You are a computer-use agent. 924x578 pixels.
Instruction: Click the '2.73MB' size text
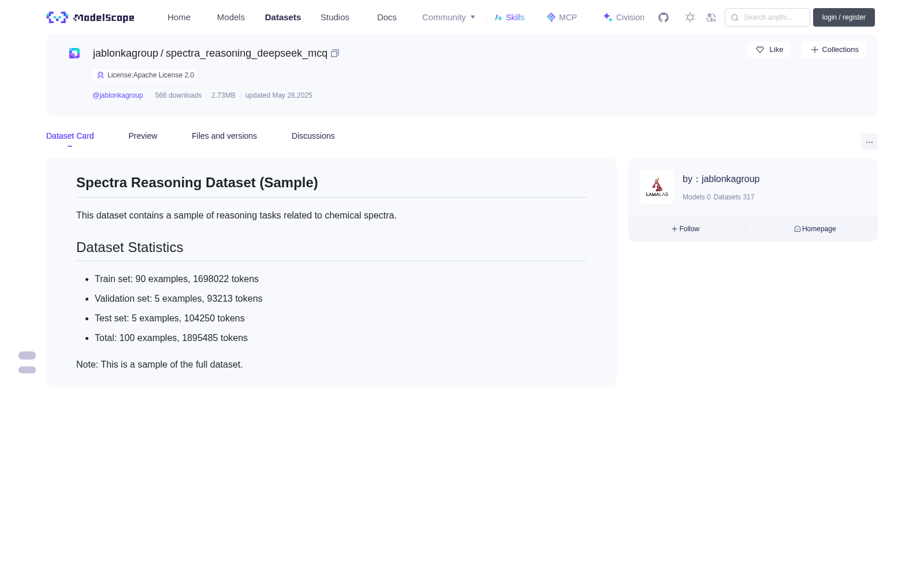pos(223,95)
